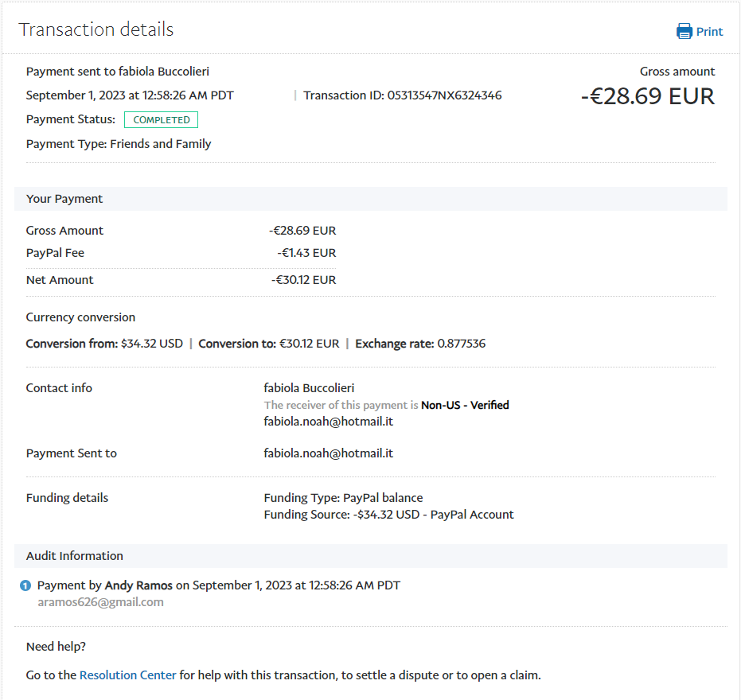Click the Transaction details heading
This screenshot has width=741, height=700.
pyautogui.click(x=96, y=30)
